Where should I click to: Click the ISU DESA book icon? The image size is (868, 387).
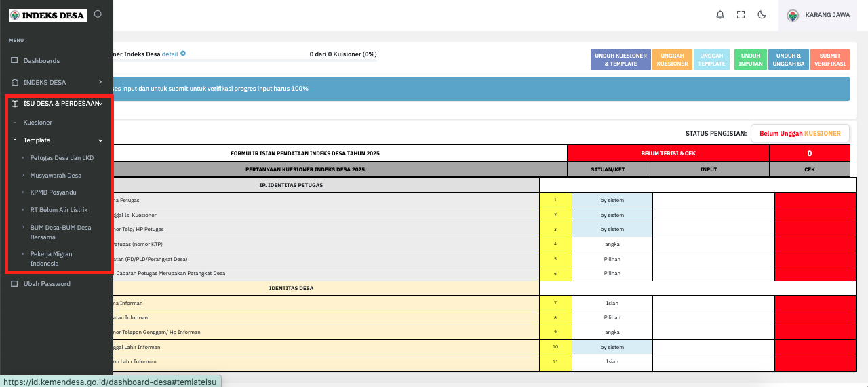[14, 104]
